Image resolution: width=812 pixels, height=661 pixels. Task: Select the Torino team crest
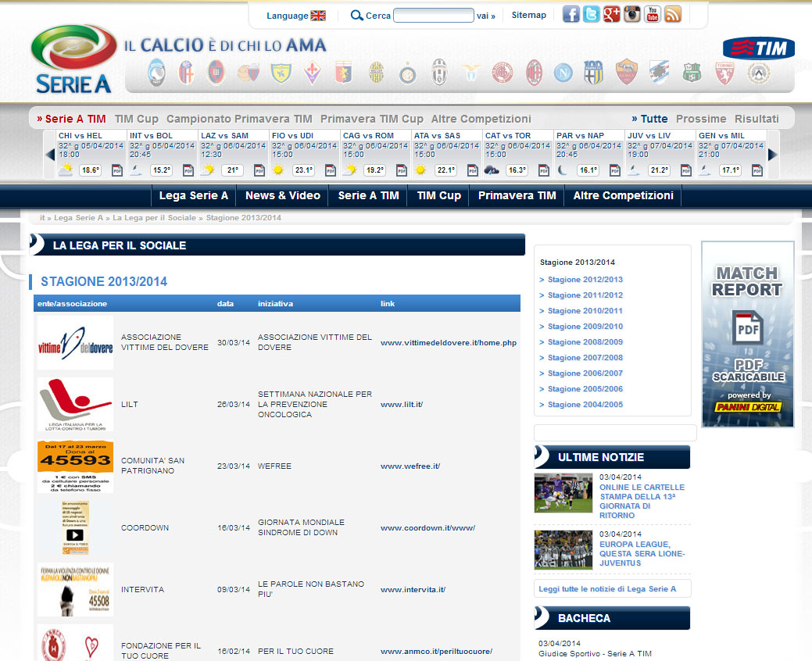point(724,73)
